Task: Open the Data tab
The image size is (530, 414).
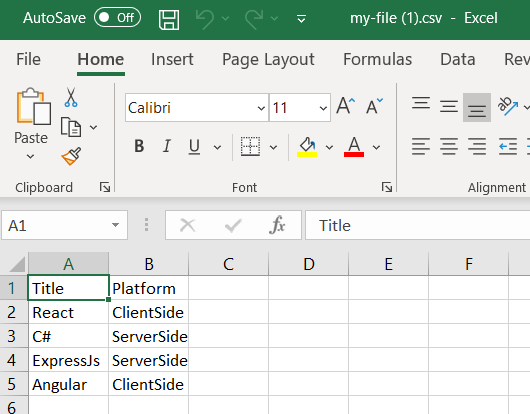Action: tap(458, 59)
